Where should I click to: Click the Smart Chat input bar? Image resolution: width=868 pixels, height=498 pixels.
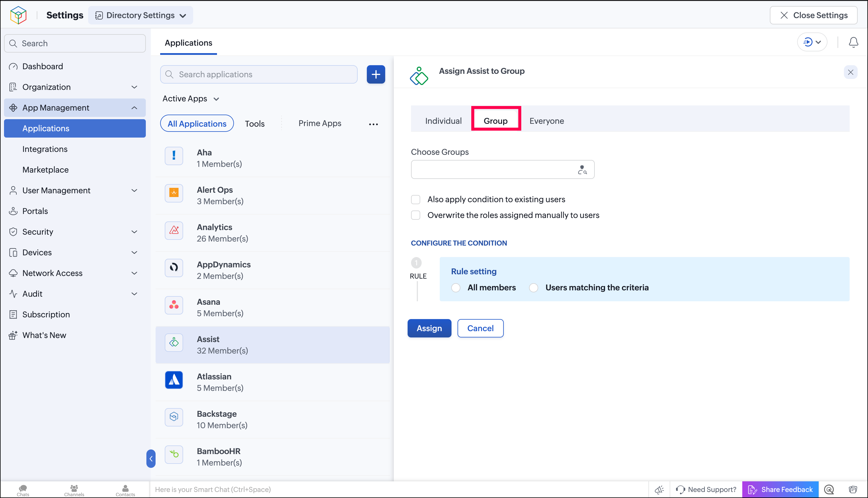pos(398,489)
